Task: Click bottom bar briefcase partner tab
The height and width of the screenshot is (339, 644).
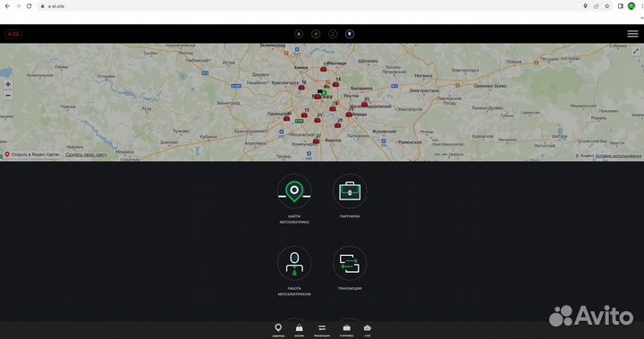Action: click(347, 329)
